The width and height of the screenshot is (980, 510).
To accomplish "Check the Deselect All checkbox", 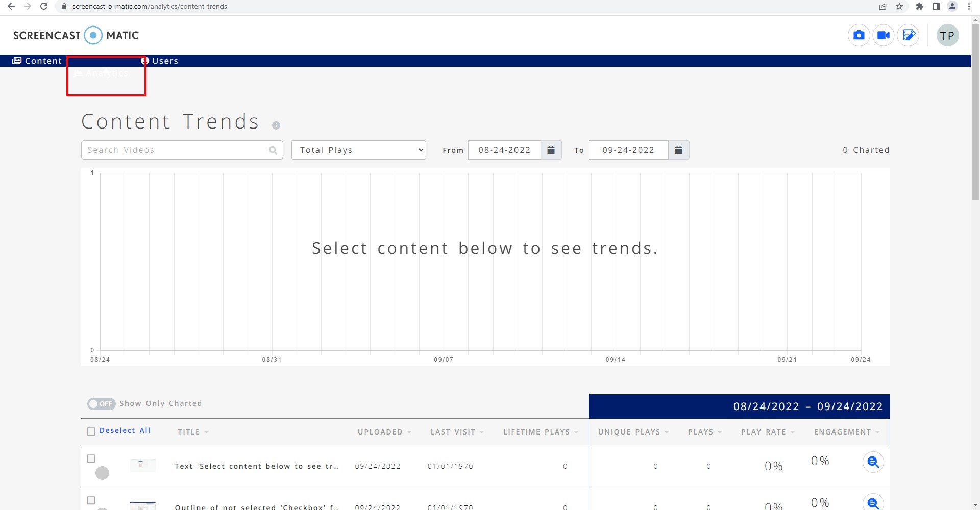I will click(91, 431).
